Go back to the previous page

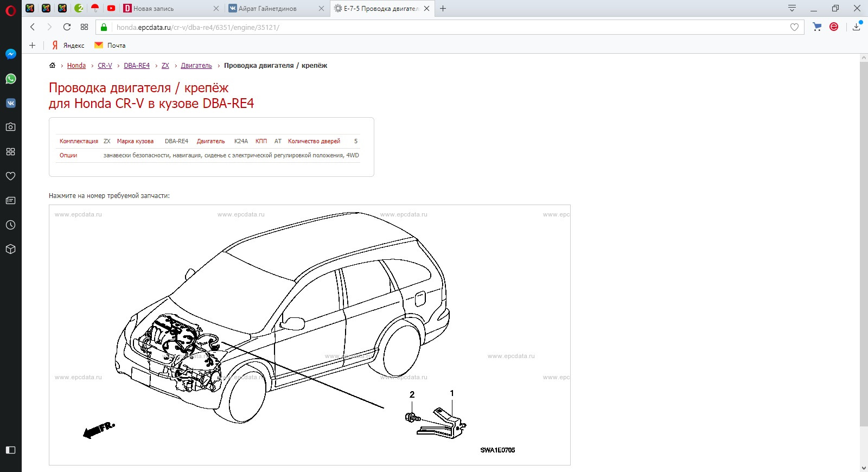[33, 27]
